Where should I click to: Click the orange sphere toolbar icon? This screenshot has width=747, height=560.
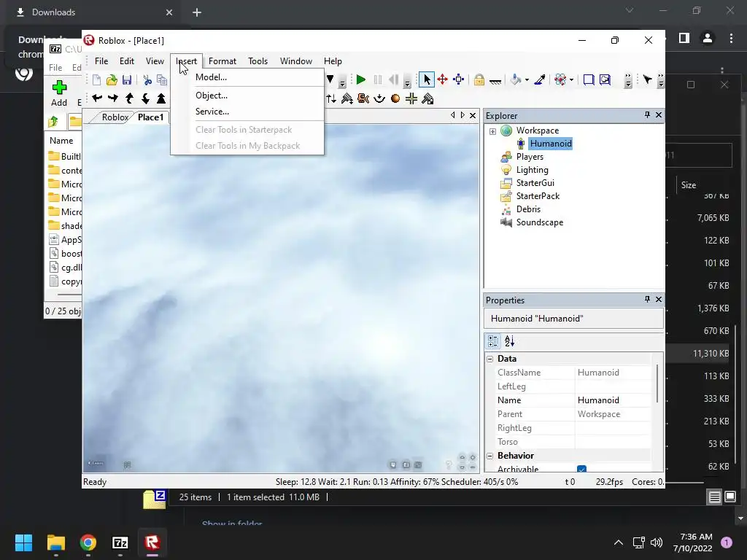(x=395, y=98)
